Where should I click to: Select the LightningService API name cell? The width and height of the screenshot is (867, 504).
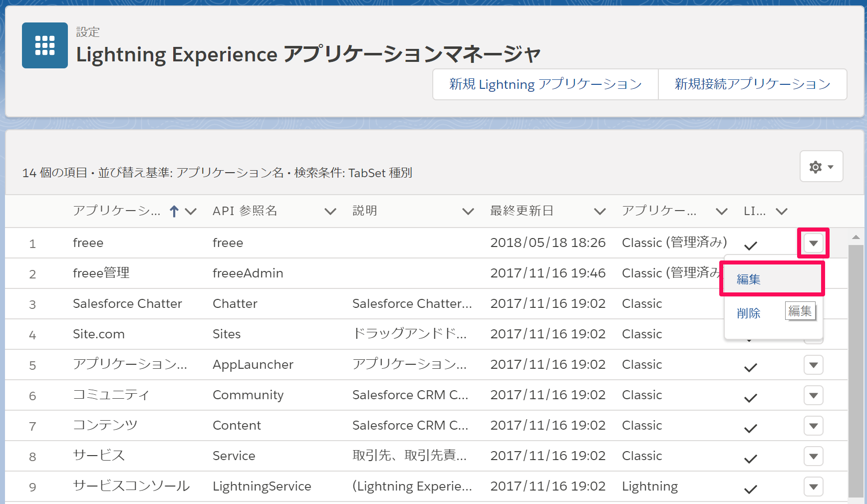click(x=262, y=487)
